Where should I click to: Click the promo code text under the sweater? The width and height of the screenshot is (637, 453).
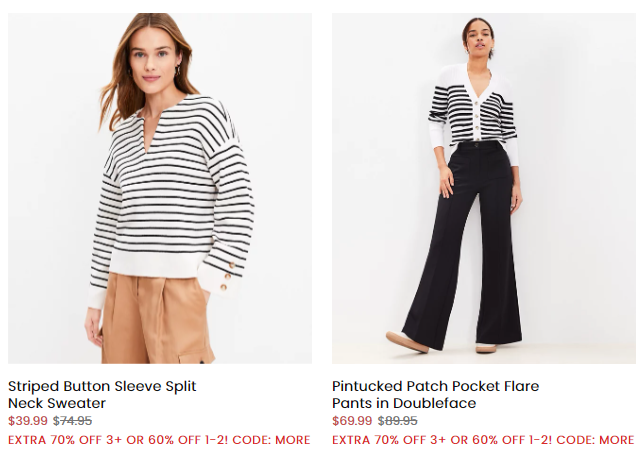[x=159, y=440]
